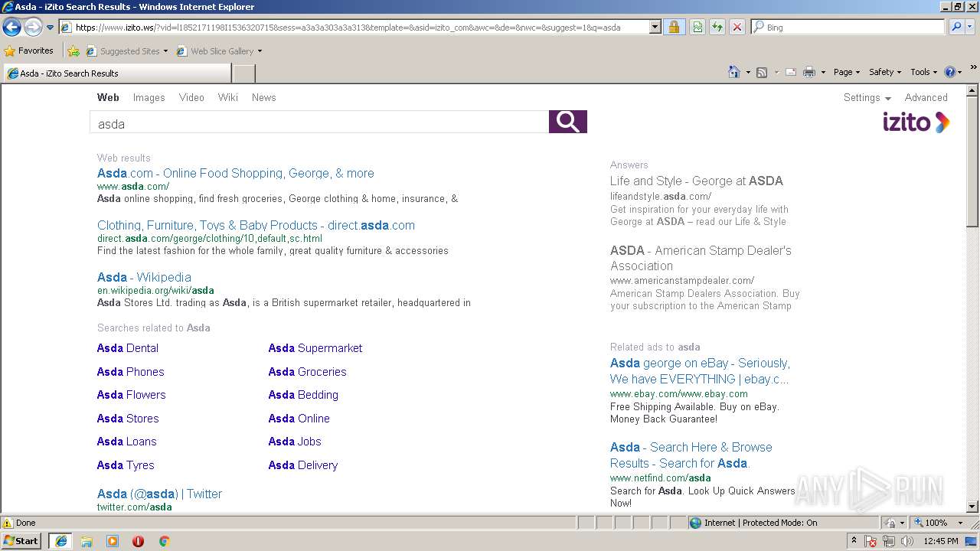Click the Home page icon
The width and height of the screenshot is (980, 551).
(734, 72)
